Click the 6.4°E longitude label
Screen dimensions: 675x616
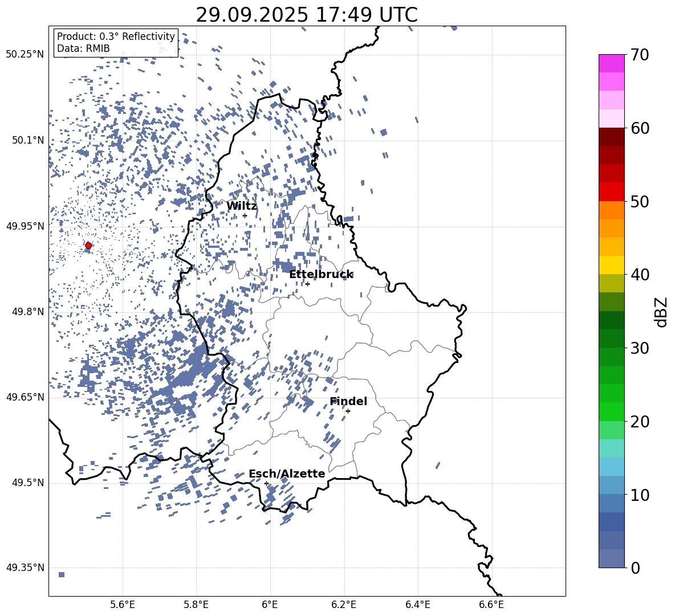tap(417, 605)
